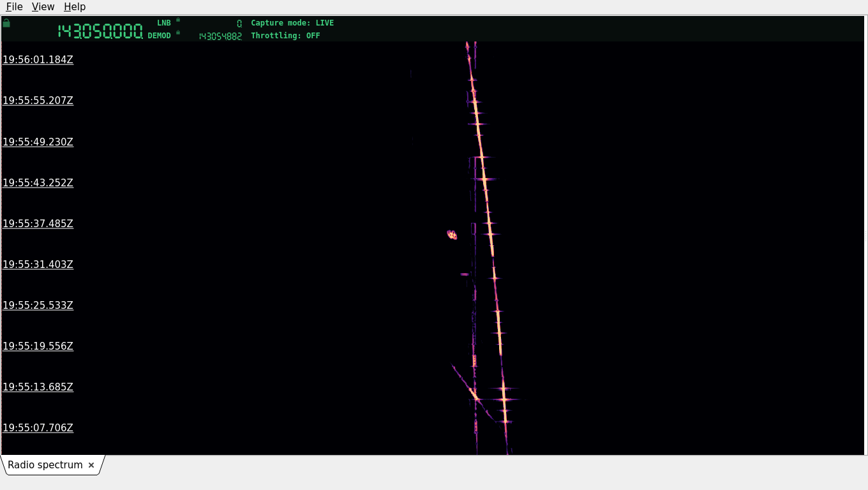Viewport: 868px width, 490px height.
Task: Click the main frequency lock icon
Action: click(6, 23)
